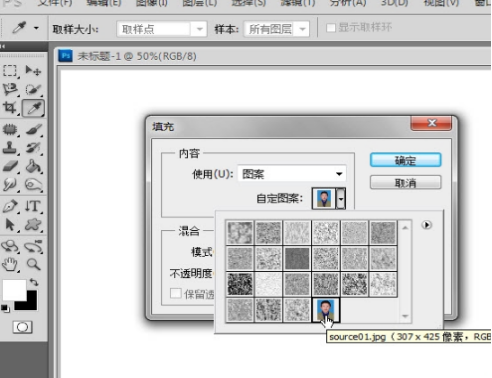Open the 图像(I) menu
This screenshot has height=378, width=492.
(152, 3)
